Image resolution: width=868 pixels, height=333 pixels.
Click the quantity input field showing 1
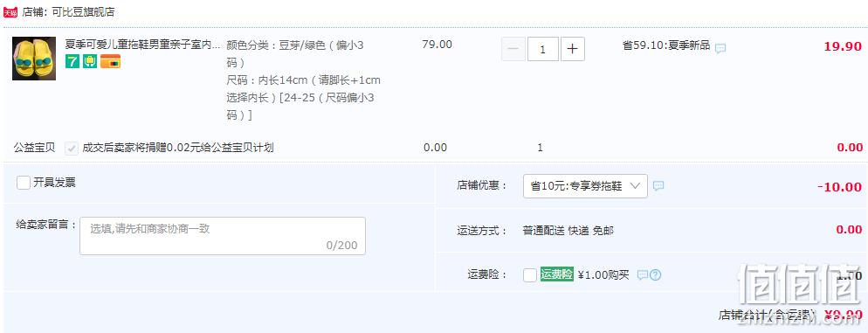pos(542,49)
